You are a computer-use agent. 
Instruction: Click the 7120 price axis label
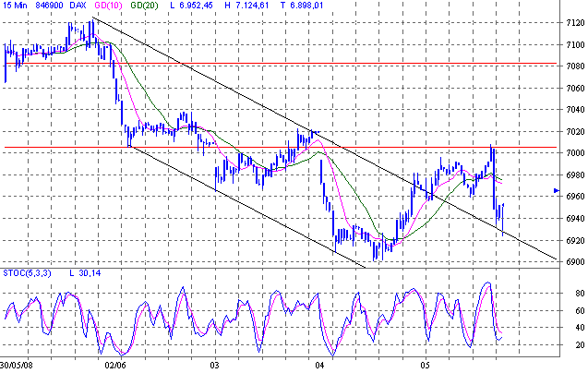(576, 23)
